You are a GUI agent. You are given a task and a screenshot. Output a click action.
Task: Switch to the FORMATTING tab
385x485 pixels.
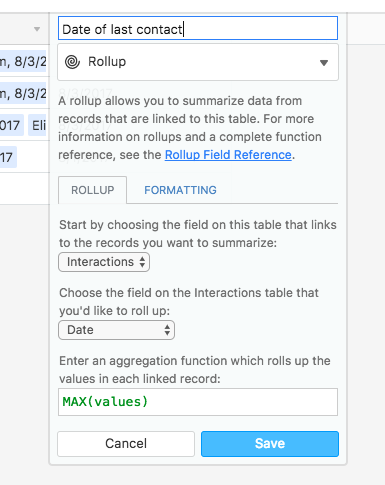click(180, 190)
